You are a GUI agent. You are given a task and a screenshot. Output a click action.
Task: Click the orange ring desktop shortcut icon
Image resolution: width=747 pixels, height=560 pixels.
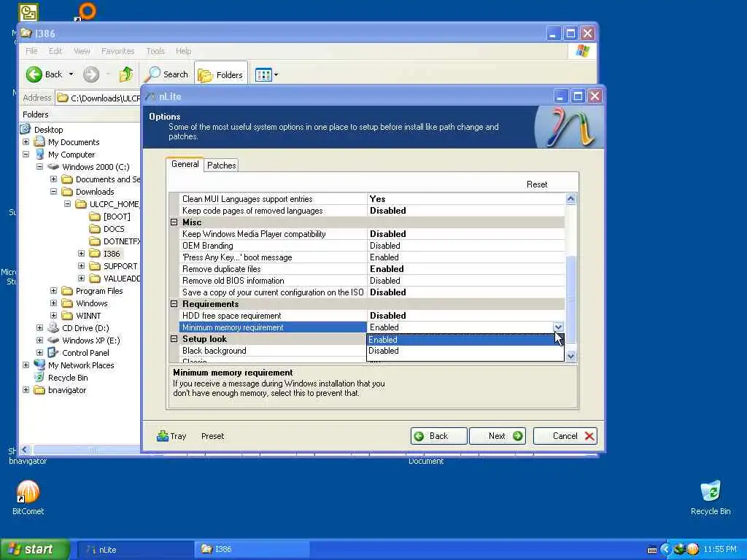[86, 12]
